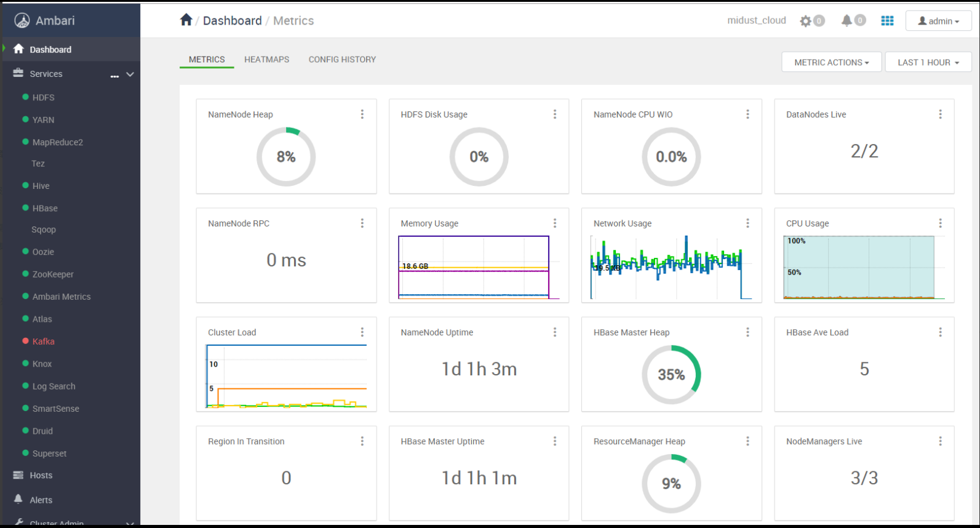Open the Druid service
This screenshot has height=528, width=980.
[42, 431]
